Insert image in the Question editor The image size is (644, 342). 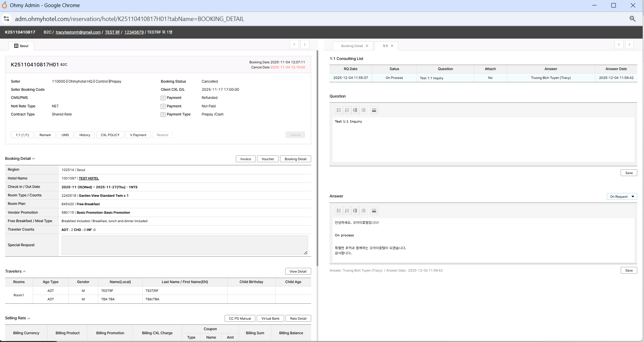click(x=374, y=110)
